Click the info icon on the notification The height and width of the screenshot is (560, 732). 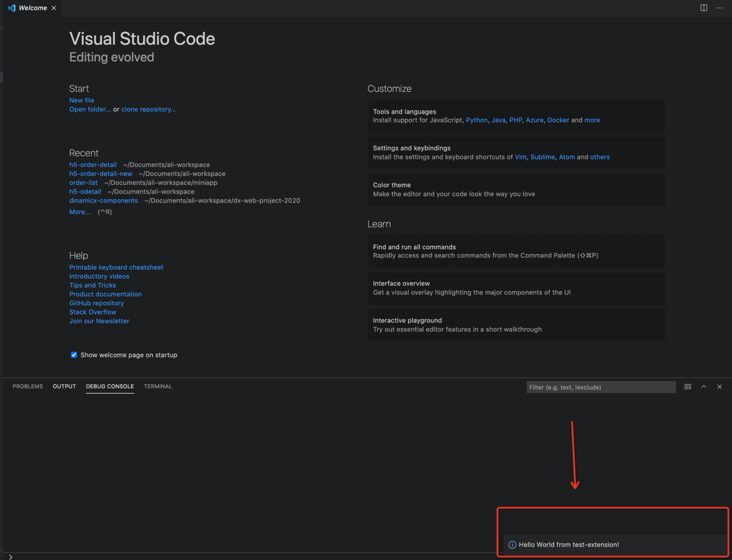[x=512, y=545]
